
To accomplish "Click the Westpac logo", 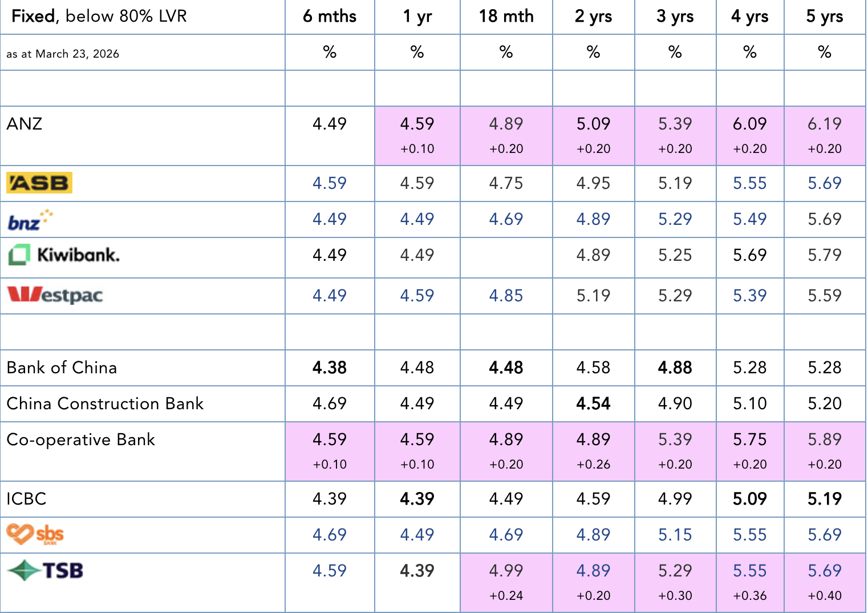I will [55, 295].
